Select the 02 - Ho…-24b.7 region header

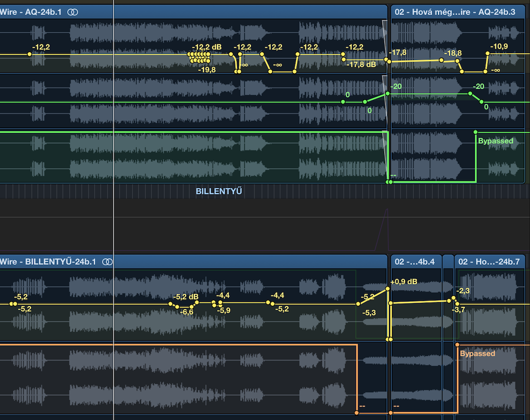tap(489, 262)
